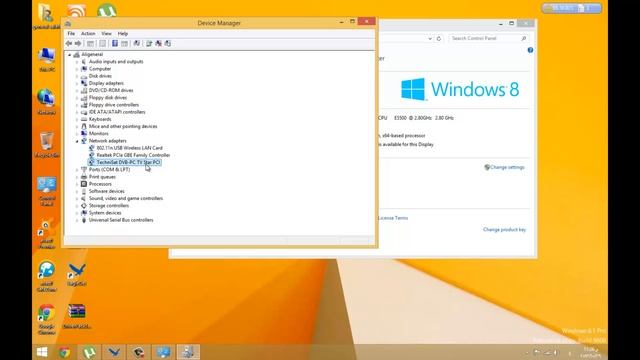Click the Forward arrow in Device Manager toolbar
The image size is (640, 360).
[x=78, y=43]
